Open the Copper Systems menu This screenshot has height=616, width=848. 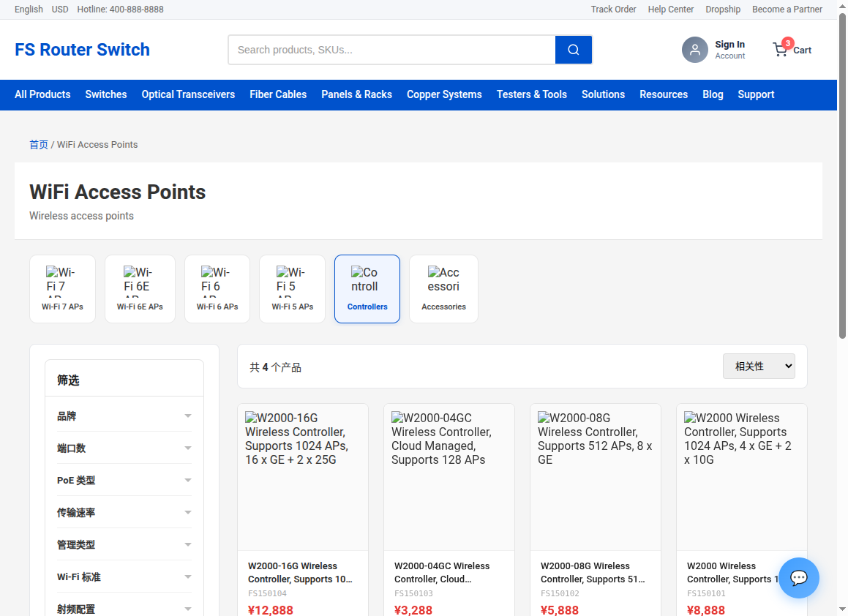[x=444, y=94]
